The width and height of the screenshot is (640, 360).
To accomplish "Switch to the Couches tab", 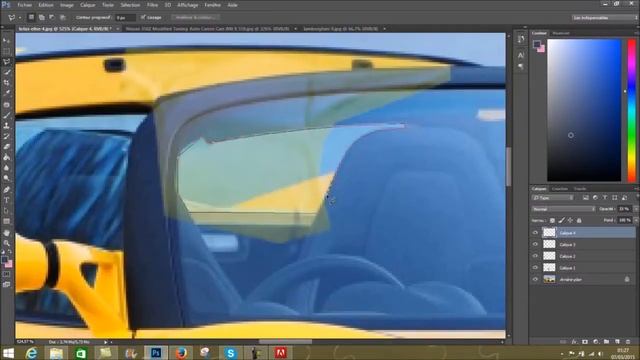I will coord(560,189).
